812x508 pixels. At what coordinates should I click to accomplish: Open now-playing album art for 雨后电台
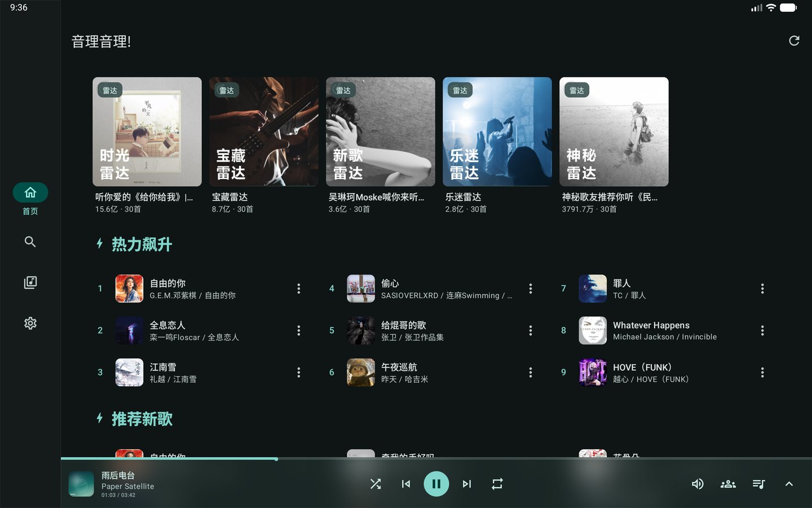click(x=81, y=484)
